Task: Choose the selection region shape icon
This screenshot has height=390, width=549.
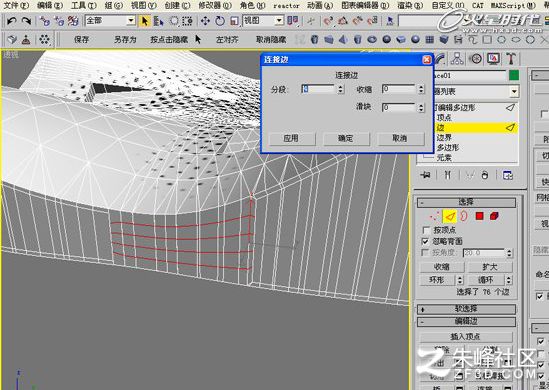Action: [174, 21]
